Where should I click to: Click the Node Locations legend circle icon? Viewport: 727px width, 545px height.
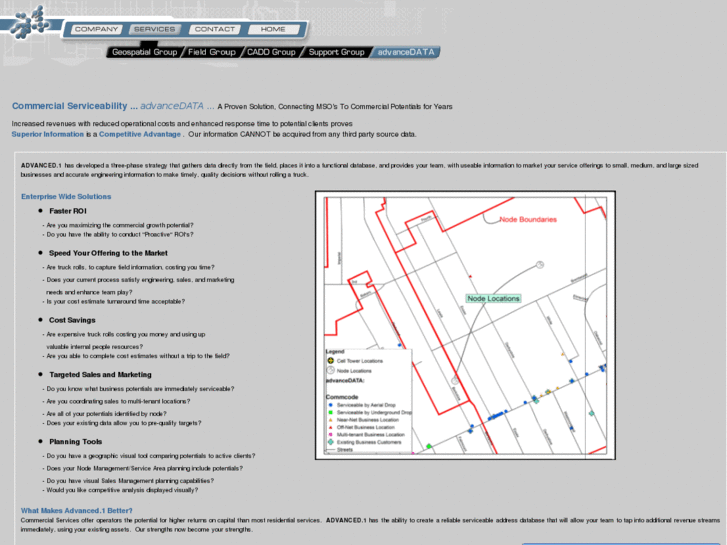[x=331, y=370]
